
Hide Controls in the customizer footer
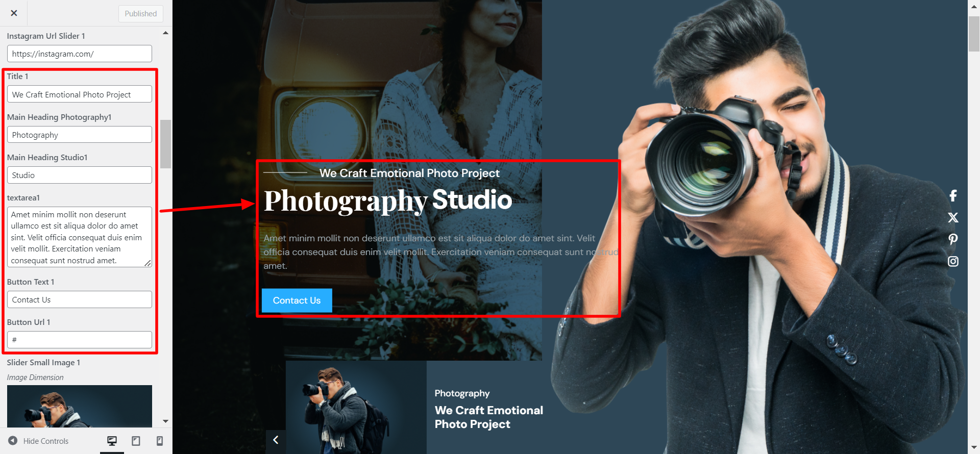point(39,441)
